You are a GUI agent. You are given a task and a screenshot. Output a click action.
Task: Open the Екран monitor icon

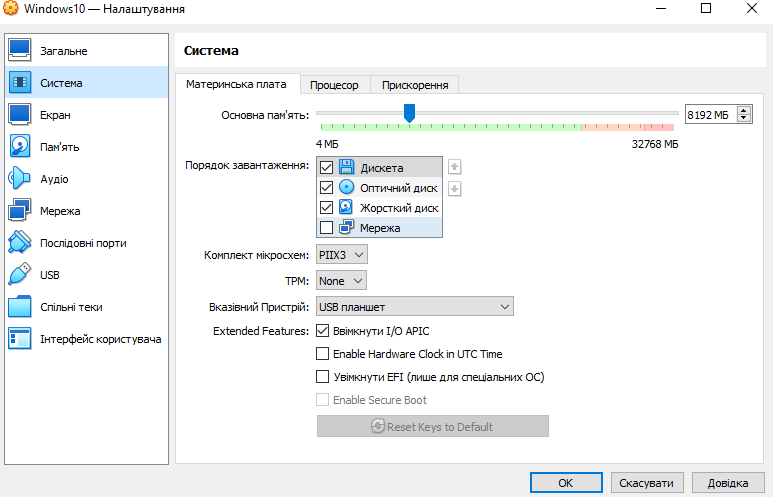coord(20,114)
